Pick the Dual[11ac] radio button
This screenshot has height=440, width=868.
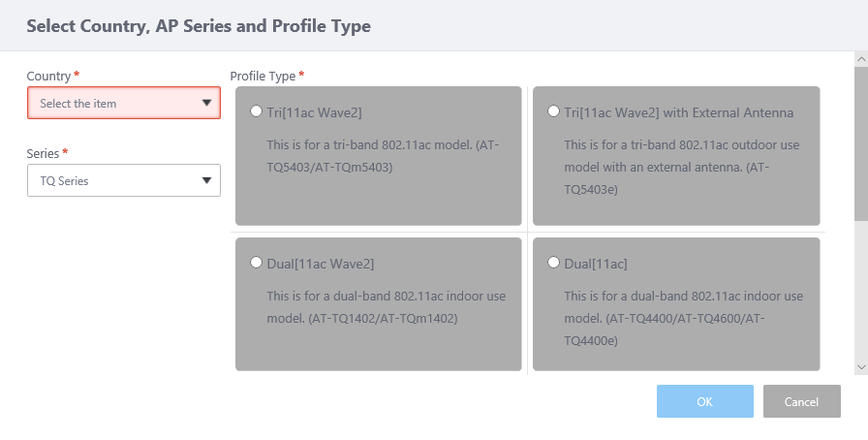[553, 263]
